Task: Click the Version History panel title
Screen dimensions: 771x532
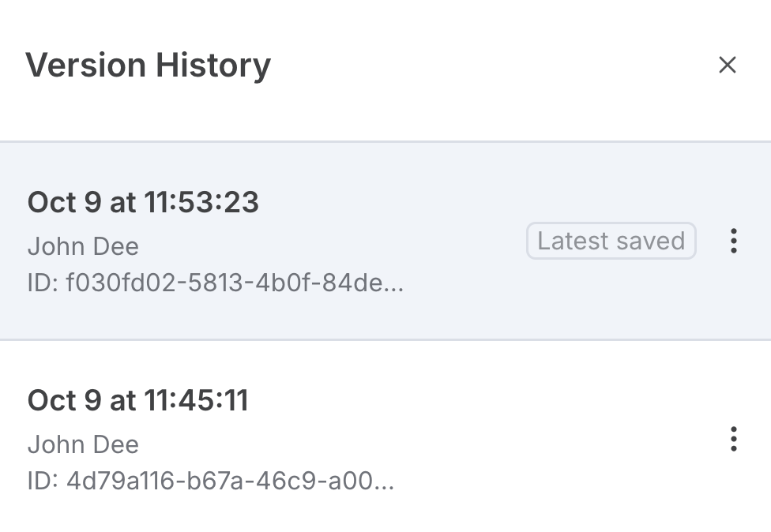Action: pyautogui.click(x=149, y=65)
